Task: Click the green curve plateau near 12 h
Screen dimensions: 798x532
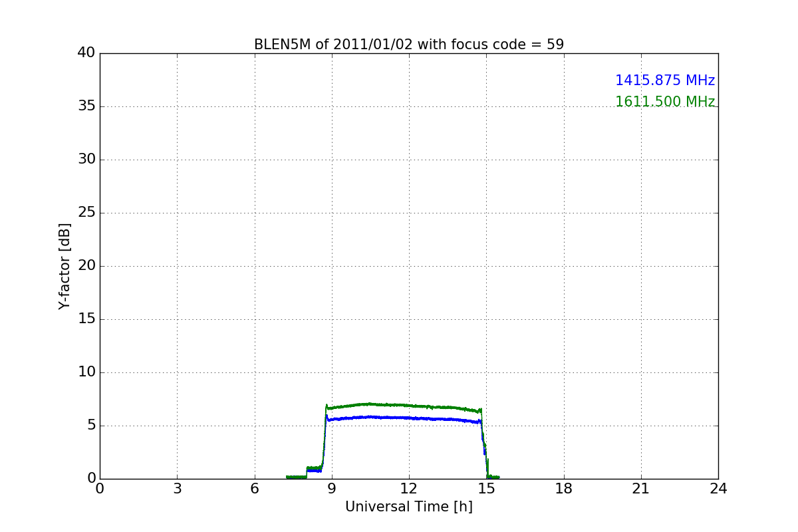Action: [409, 405]
